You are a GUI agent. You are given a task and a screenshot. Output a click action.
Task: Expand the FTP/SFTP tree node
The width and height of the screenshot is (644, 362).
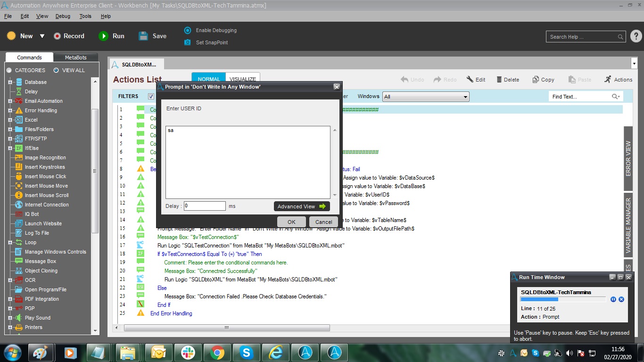click(x=10, y=139)
